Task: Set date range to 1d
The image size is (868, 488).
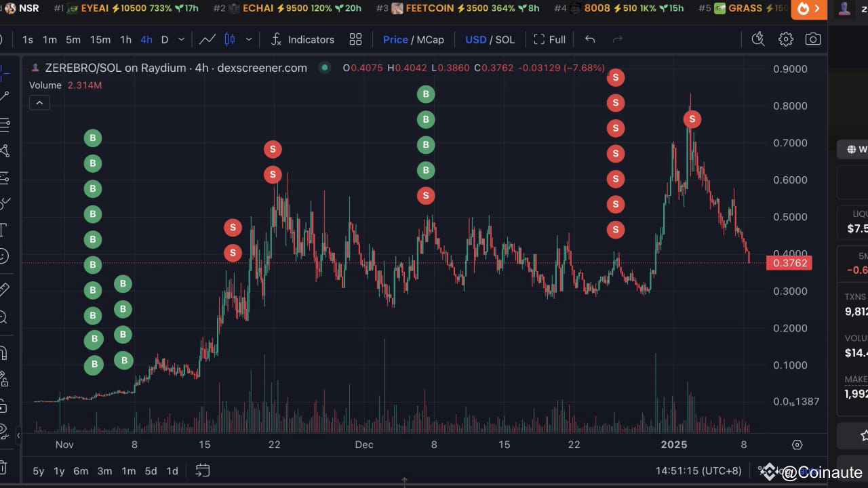Action: click(x=172, y=470)
